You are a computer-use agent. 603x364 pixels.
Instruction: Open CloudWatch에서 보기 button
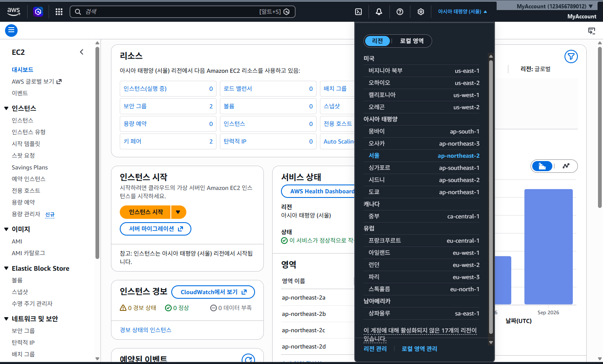point(213,292)
